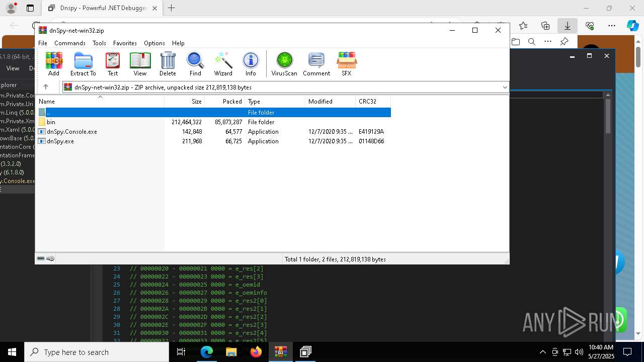
Task: Open Edge profile avatar
Action: (11, 8)
